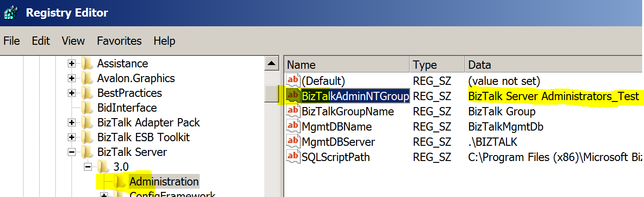Click the 'BizTalkMgmtDb' data cell
The height and width of the screenshot is (197, 644).
(506, 126)
